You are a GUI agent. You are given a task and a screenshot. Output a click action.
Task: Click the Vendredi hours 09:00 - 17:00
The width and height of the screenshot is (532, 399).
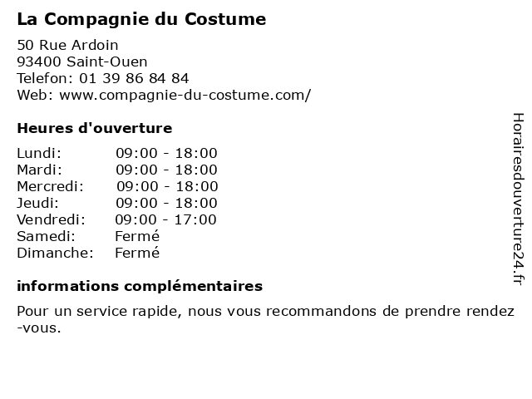166,219
